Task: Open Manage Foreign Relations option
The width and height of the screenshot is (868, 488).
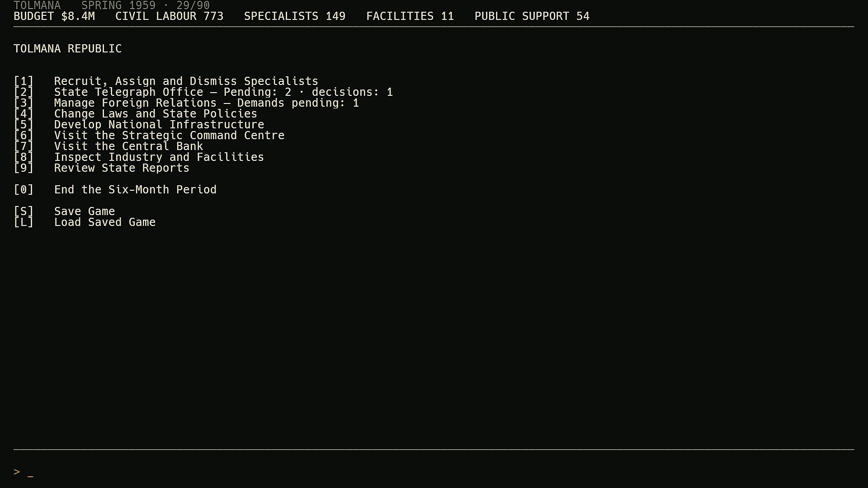Action: pos(186,103)
